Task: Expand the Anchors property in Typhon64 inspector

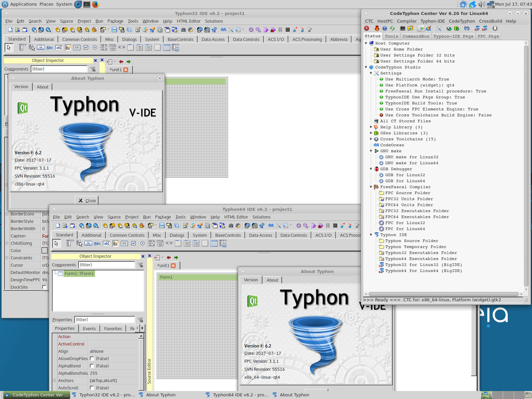Action: (x=55, y=380)
